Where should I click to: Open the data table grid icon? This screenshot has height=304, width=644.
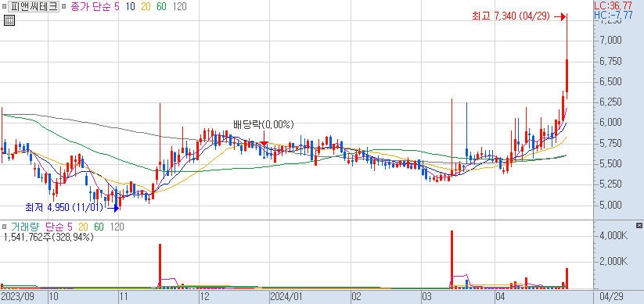pos(9,20)
